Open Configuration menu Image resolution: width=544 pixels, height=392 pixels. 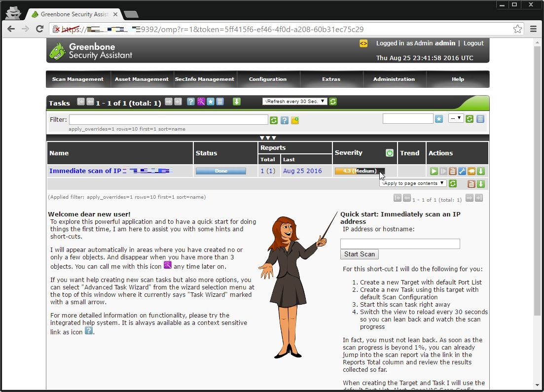(x=268, y=79)
